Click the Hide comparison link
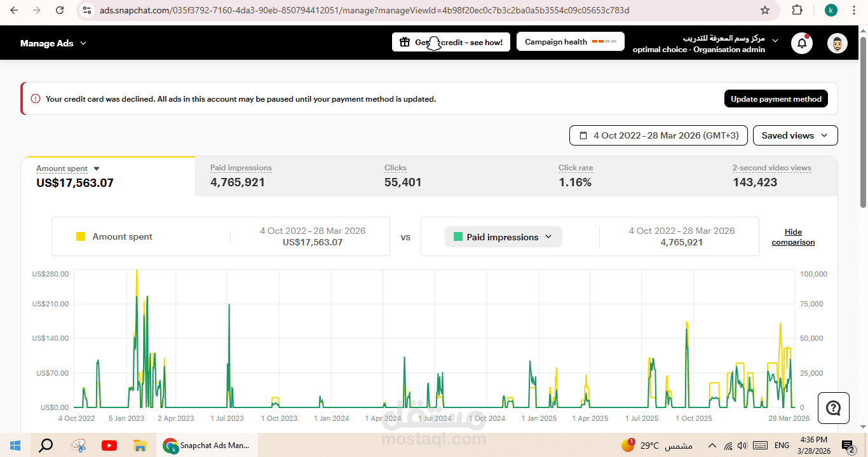This screenshot has width=868, height=457. [x=793, y=237]
